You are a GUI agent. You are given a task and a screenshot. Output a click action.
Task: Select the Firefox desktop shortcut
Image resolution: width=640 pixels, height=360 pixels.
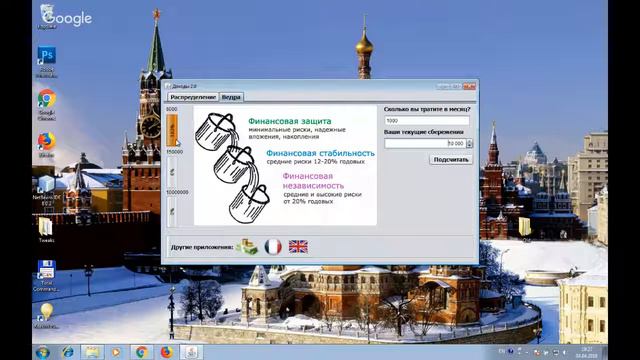47,145
